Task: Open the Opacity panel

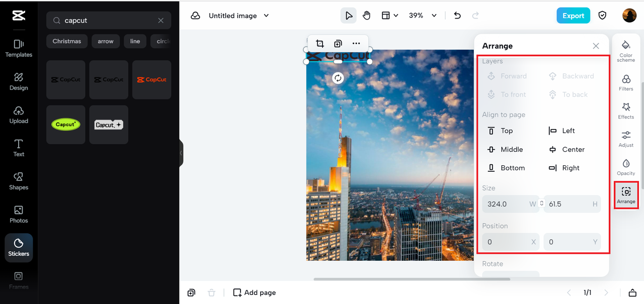Action: pos(626,167)
